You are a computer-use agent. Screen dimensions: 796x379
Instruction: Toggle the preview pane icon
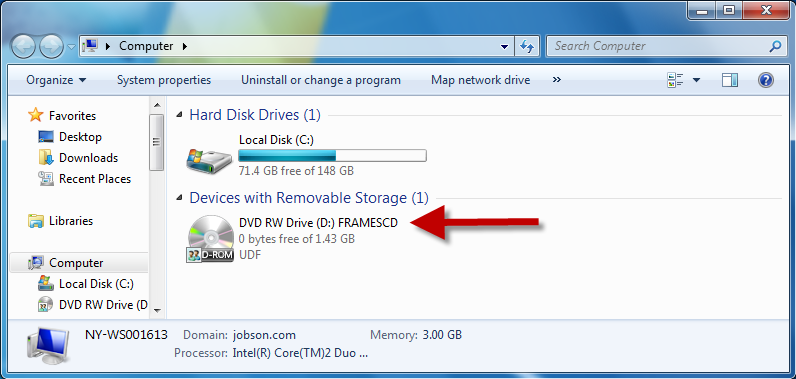coord(729,80)
